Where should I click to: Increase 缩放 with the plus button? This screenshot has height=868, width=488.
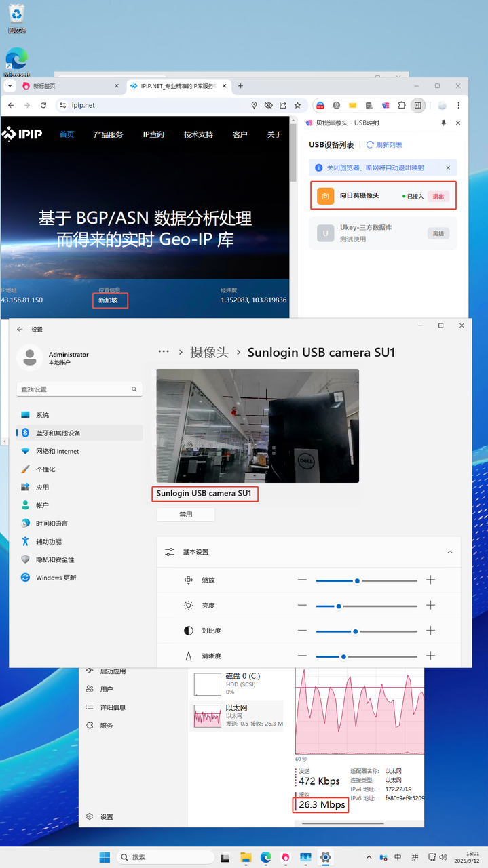430,580
